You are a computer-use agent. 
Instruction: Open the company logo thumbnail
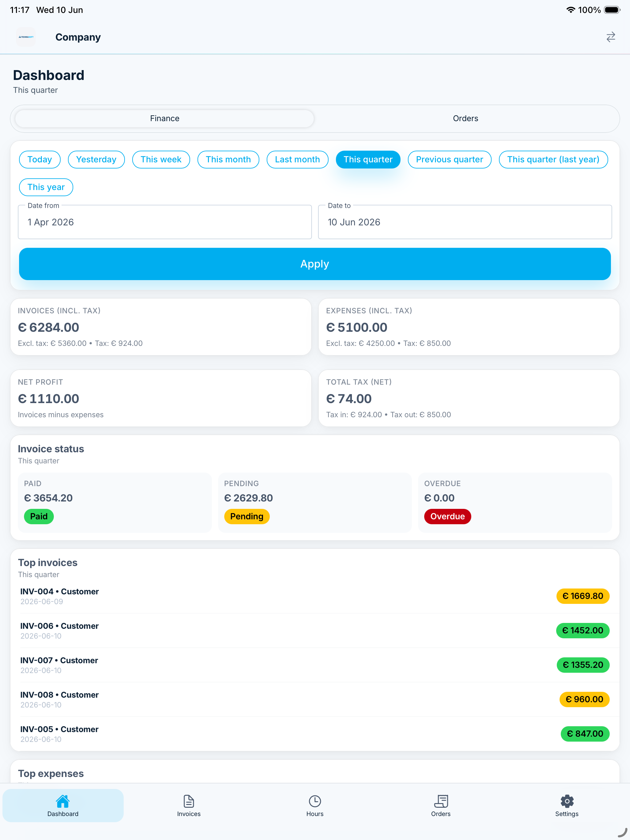(x=26, y=37)
